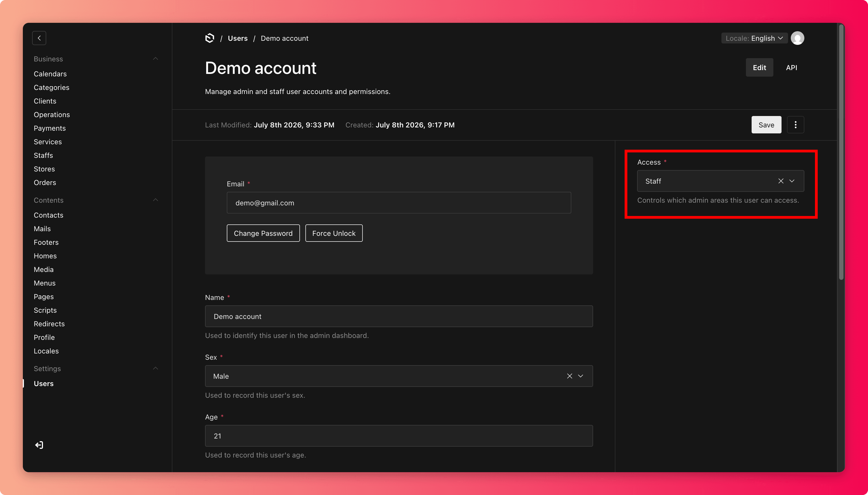This screenshot has width=868, height=495.
Task: Focus the Name input field
Action: 399,316
